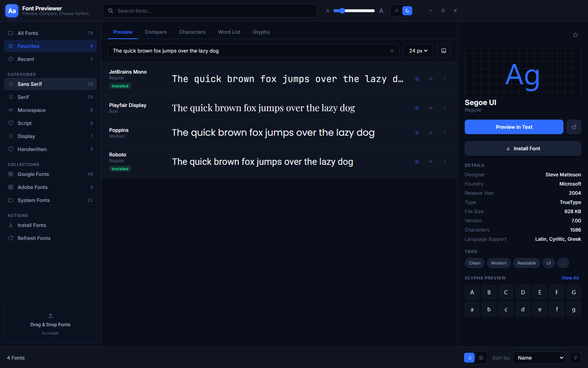The height and width of the screenshot is (368, 588).
Task: Open the Characters tab
Action: pyautogui.click(x=192, y=32)
